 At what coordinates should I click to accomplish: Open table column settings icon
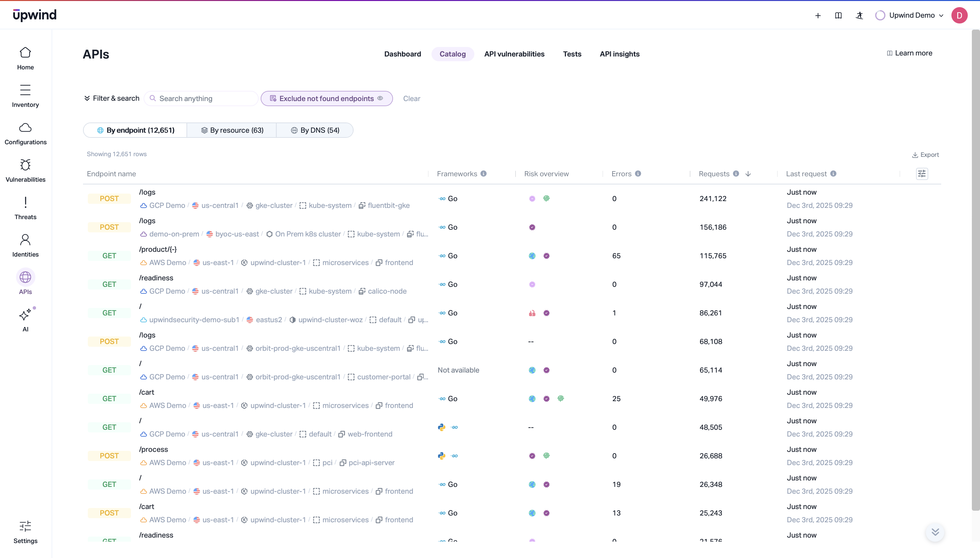click(x=921, y=174)
